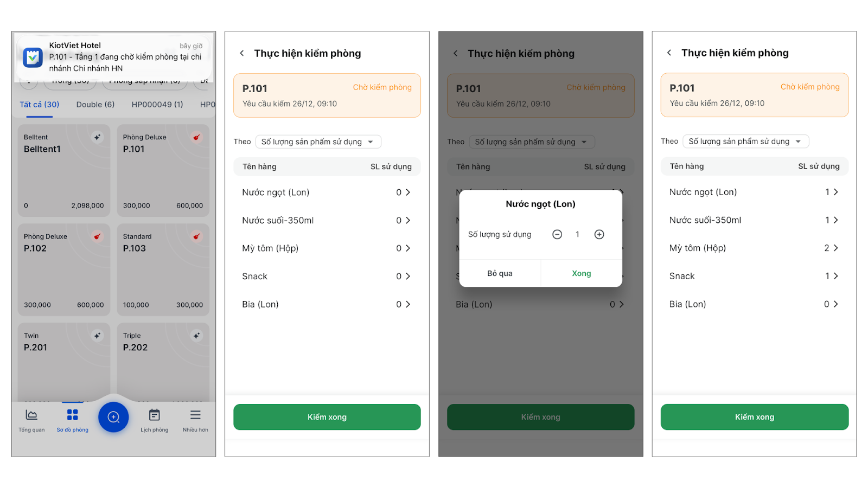
Task: Decrease quantity with the minus button
Action: tap(557, 234)
